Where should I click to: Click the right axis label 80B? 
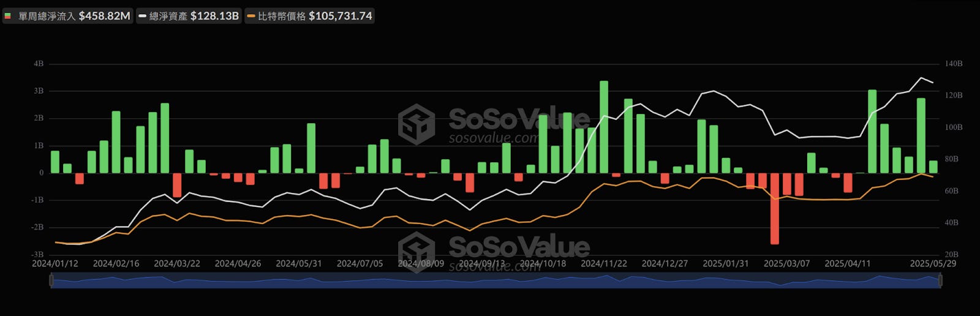(x=952, y=159)
